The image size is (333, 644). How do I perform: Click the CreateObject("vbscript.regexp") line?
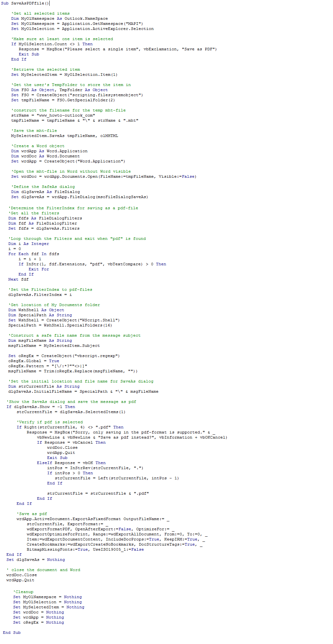click(64, 356)
